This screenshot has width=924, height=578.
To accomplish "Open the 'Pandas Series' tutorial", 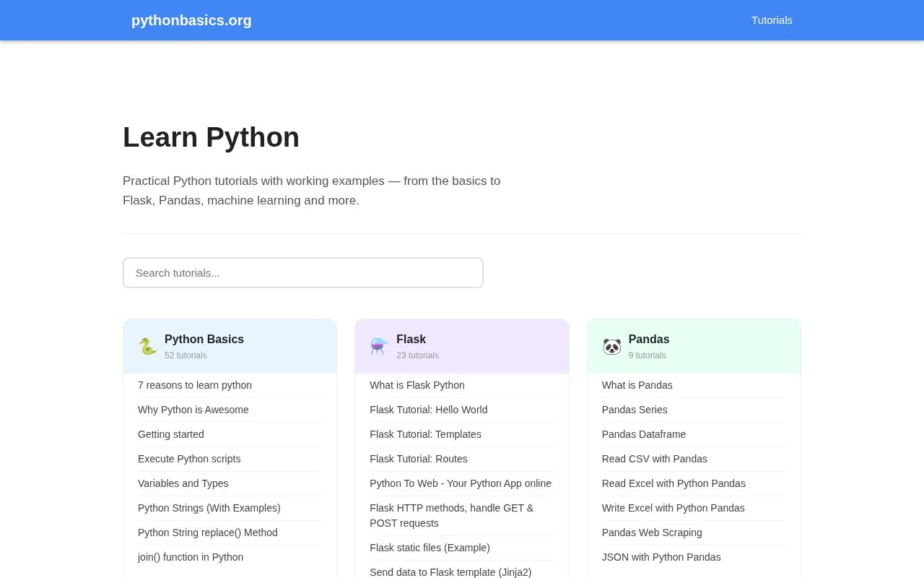I will tap(635, 410).
